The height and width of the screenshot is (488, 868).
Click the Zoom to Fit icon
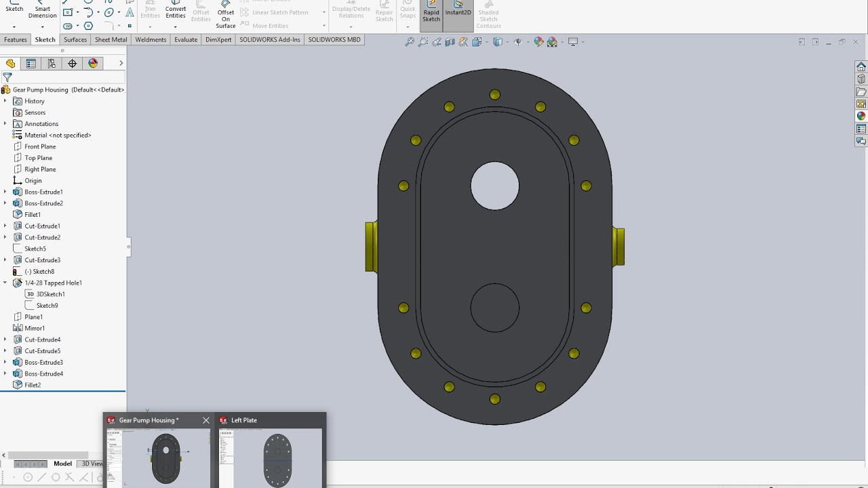410,42
